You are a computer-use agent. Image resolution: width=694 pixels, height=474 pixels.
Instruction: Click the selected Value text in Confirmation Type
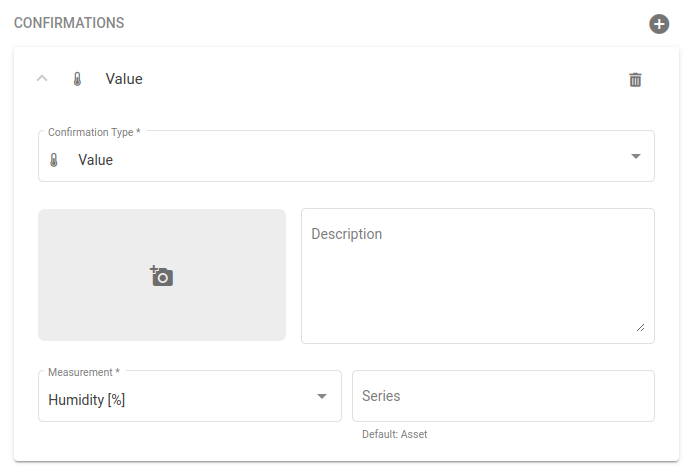click(x=96, y=160)
